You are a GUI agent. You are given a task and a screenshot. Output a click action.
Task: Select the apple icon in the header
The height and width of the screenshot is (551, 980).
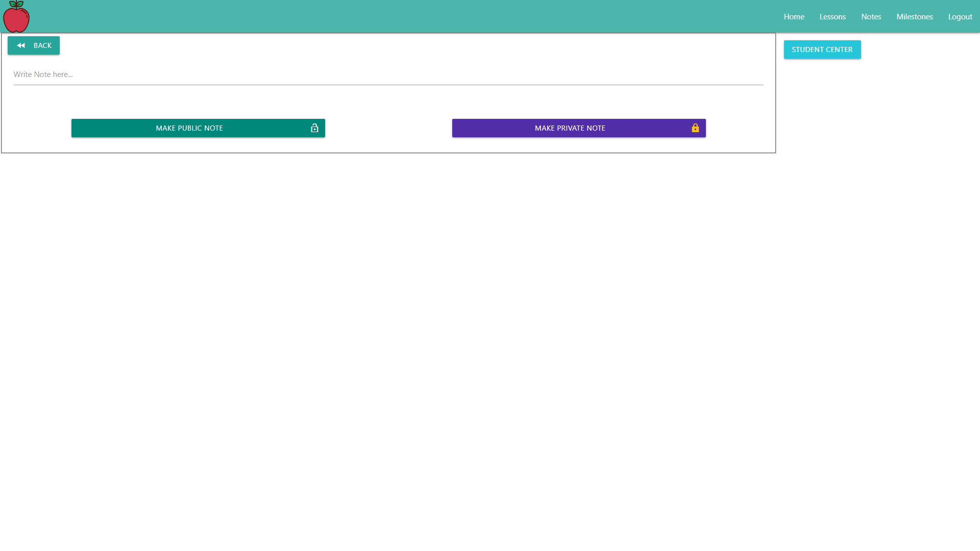16,17
